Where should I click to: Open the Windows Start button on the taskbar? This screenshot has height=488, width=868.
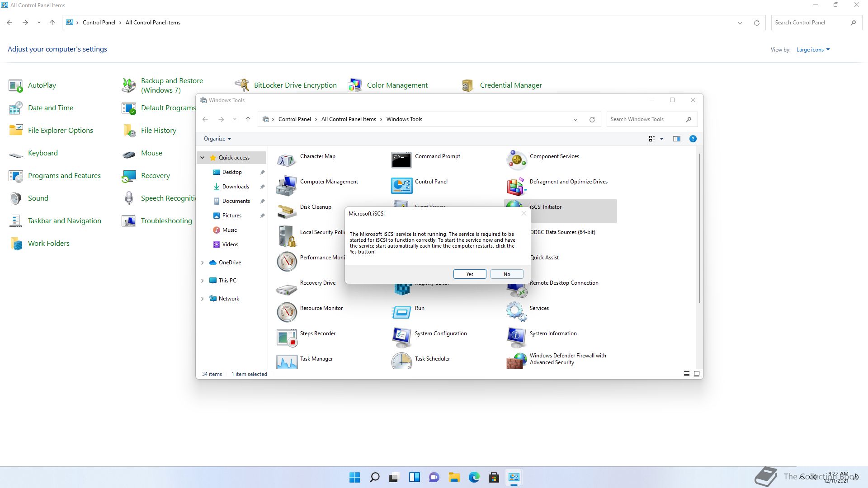point(355,477)
